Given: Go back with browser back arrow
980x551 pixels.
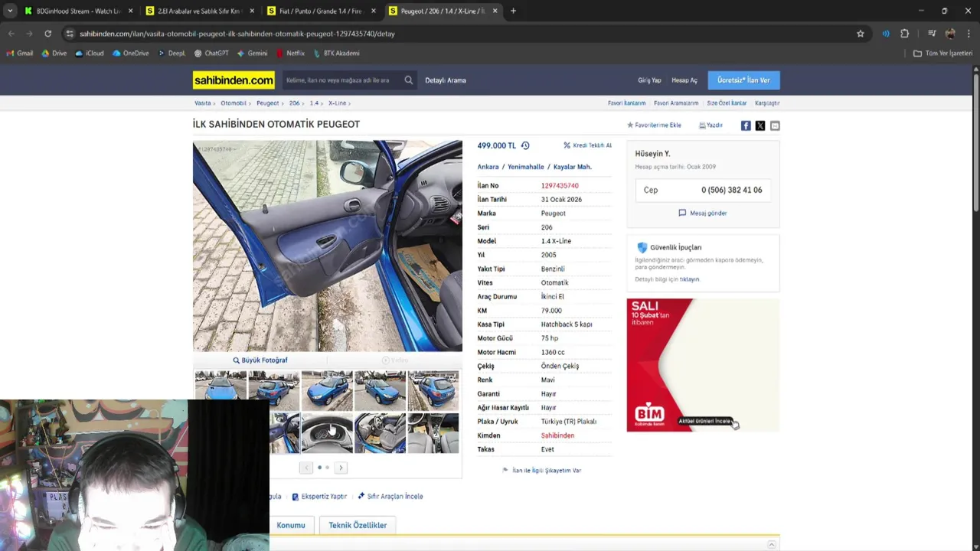Looking at the screenshot, I should (11, 34).
